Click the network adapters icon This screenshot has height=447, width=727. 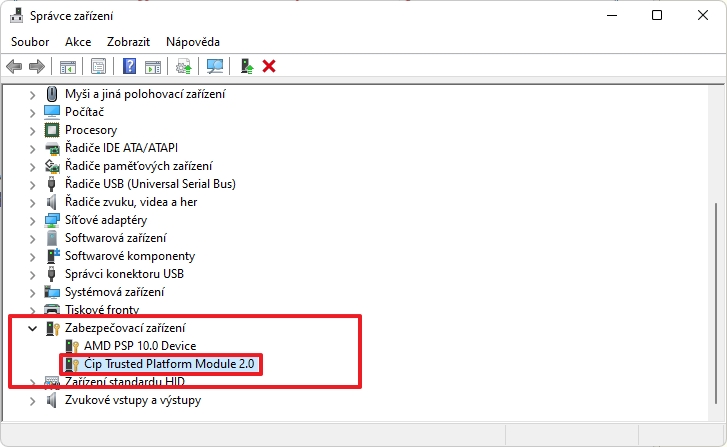[x=52, y=220]
